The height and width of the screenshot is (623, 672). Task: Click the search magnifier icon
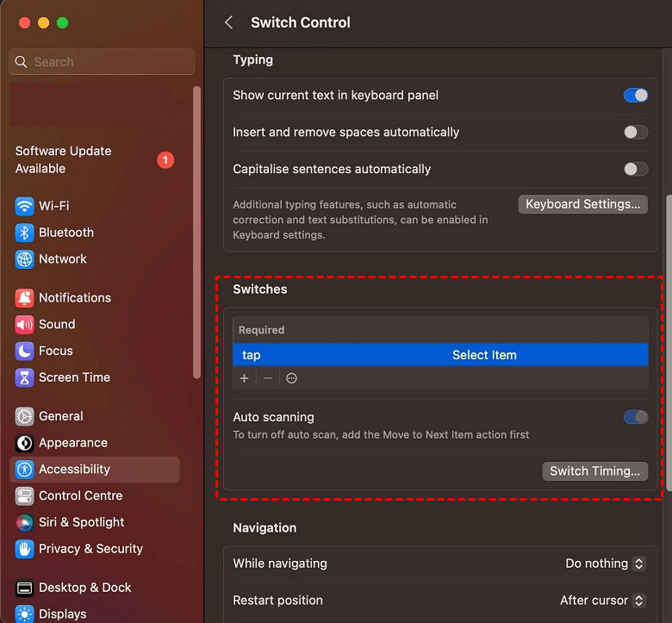21,62
